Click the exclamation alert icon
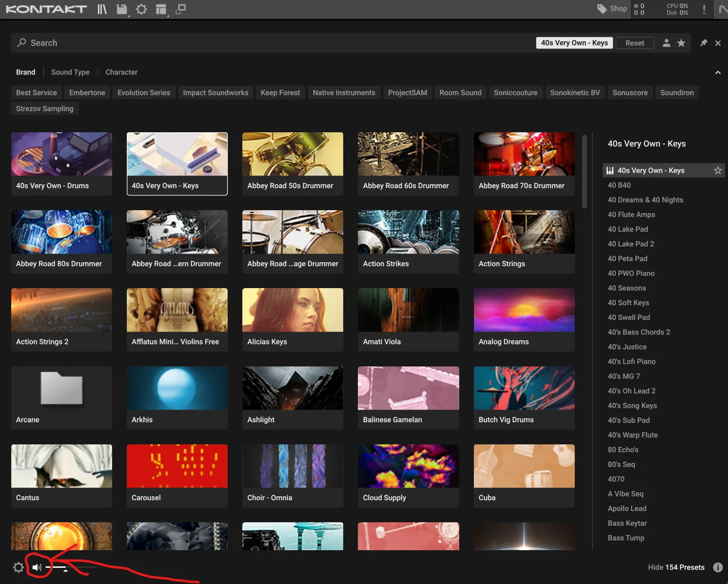 pos(704,9)
